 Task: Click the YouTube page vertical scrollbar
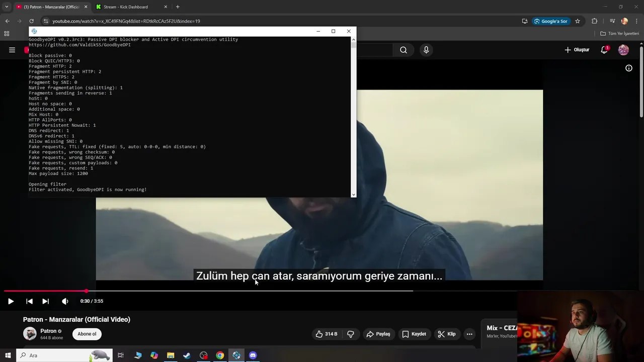coord(641,83)
